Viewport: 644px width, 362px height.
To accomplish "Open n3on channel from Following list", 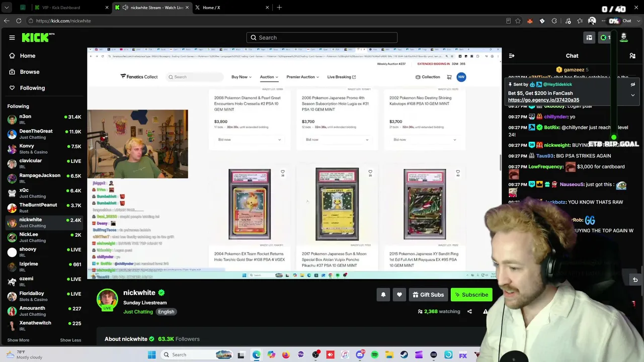I will [44, 119].
